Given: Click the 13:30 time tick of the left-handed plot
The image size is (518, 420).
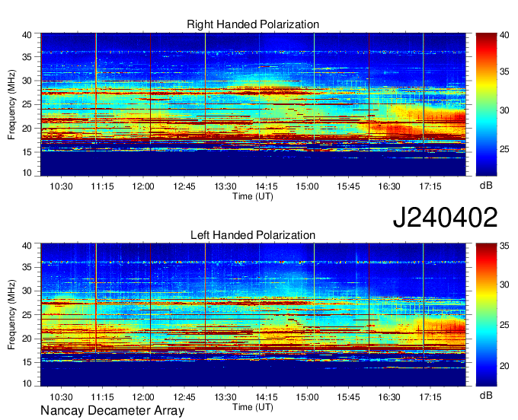Looking at the screenshot, I should click(225, 396).
